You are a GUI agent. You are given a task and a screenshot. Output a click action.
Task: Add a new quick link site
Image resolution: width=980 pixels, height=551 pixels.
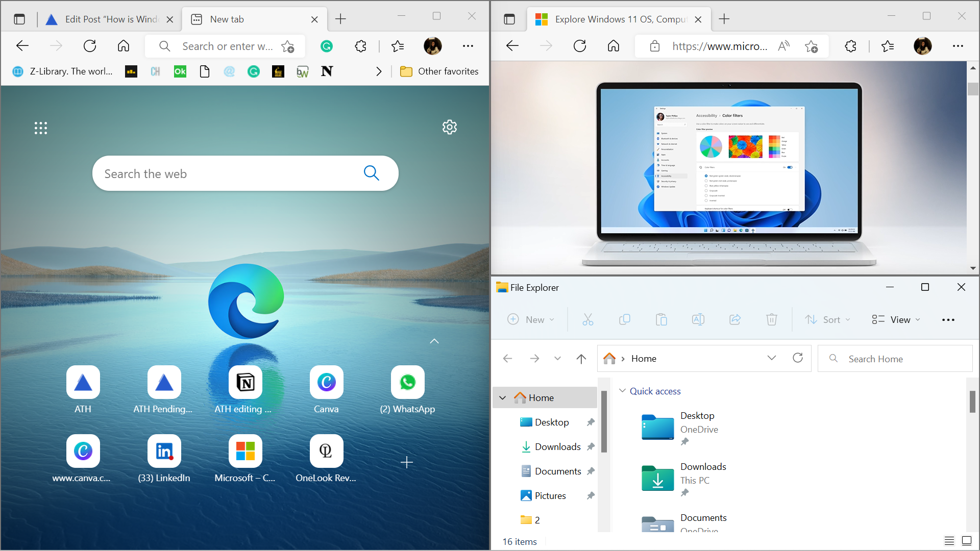[x=407, y=462]
